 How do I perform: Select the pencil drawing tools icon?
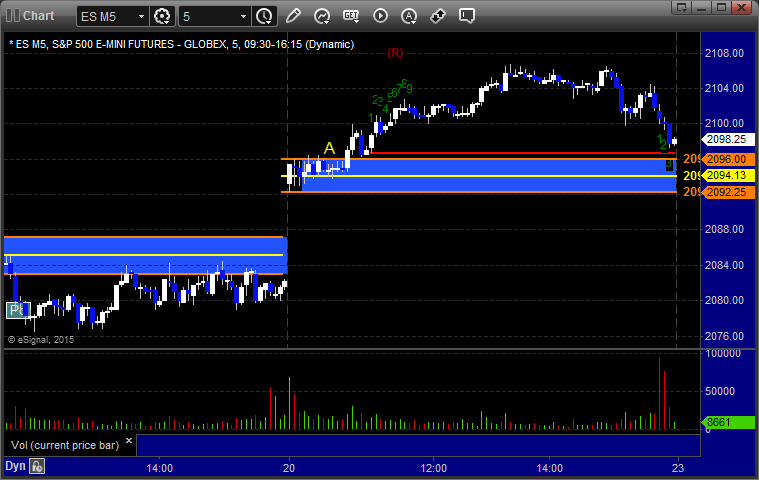tap(293, 16)
